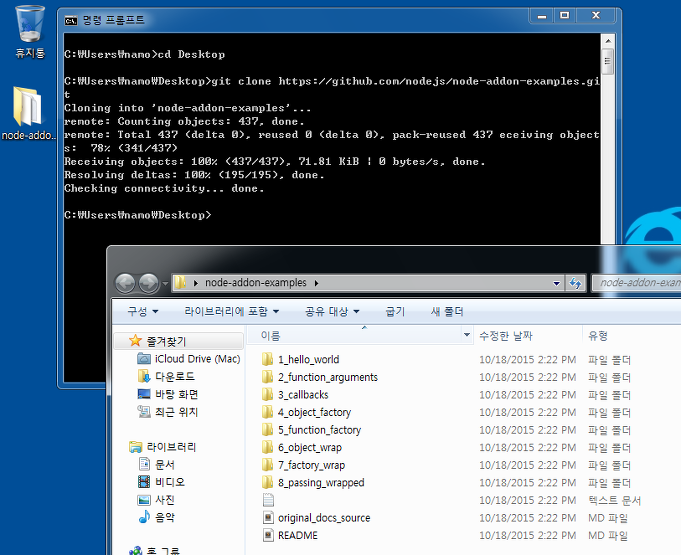Click the search box in Explorer
Viewport: 681px width, 555px height.
[637, 283]
